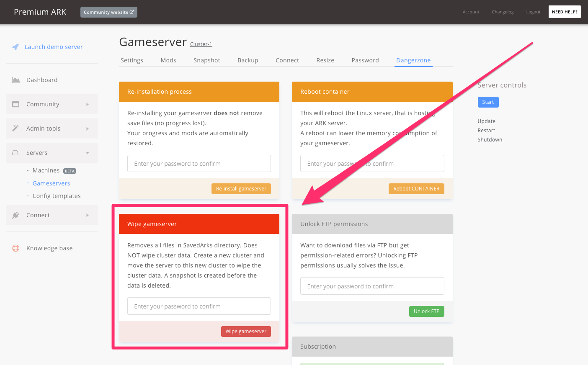
Task: Click Restart under Server controls
Action: [486, 131]
